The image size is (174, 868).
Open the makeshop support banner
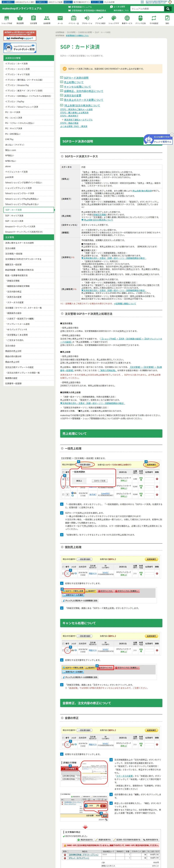coord(20,36)
